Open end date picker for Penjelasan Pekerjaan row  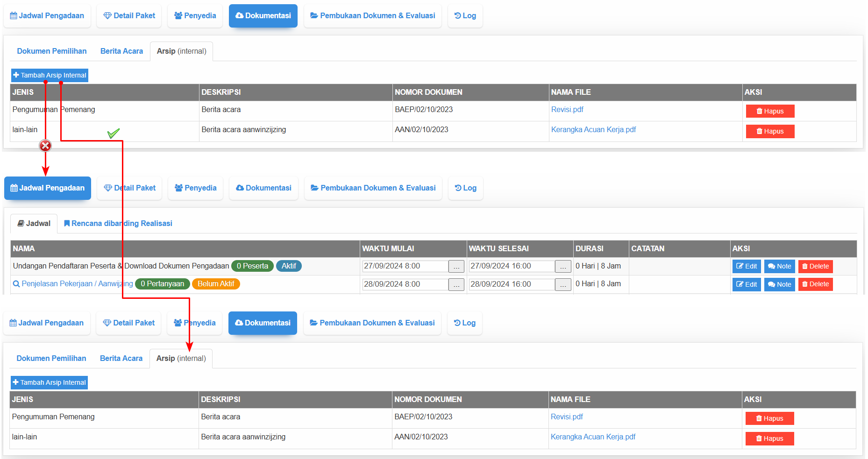click(x=562, y=285)
